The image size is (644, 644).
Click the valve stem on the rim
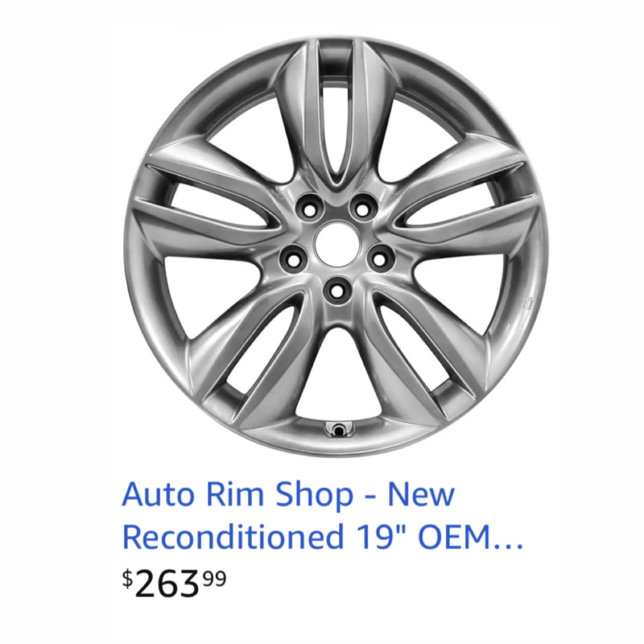[339, 430]
